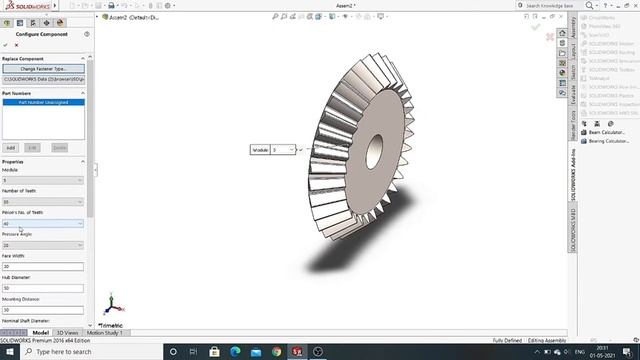The height and width of the screenshot is (360, 640).
Task: Open Hide/Show Items icon in view toolbar
Action: 346,16
